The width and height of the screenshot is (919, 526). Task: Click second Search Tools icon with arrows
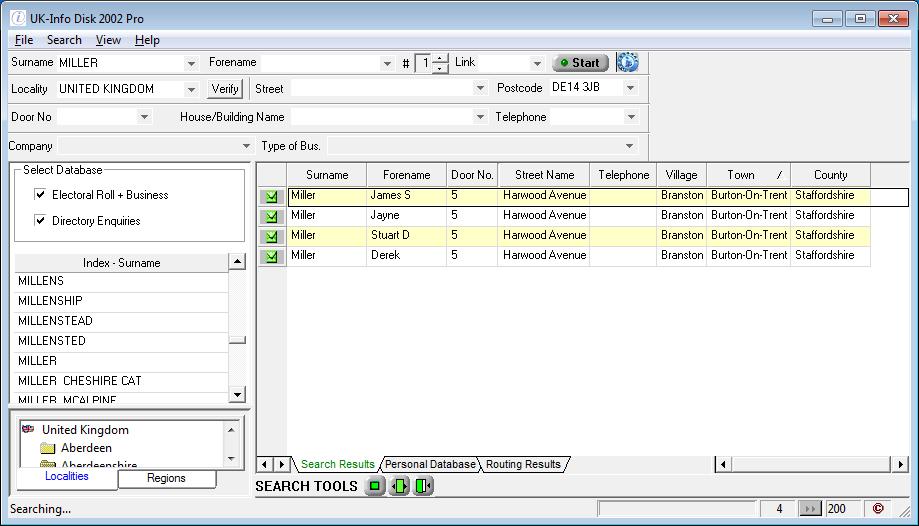pos(399,486)
